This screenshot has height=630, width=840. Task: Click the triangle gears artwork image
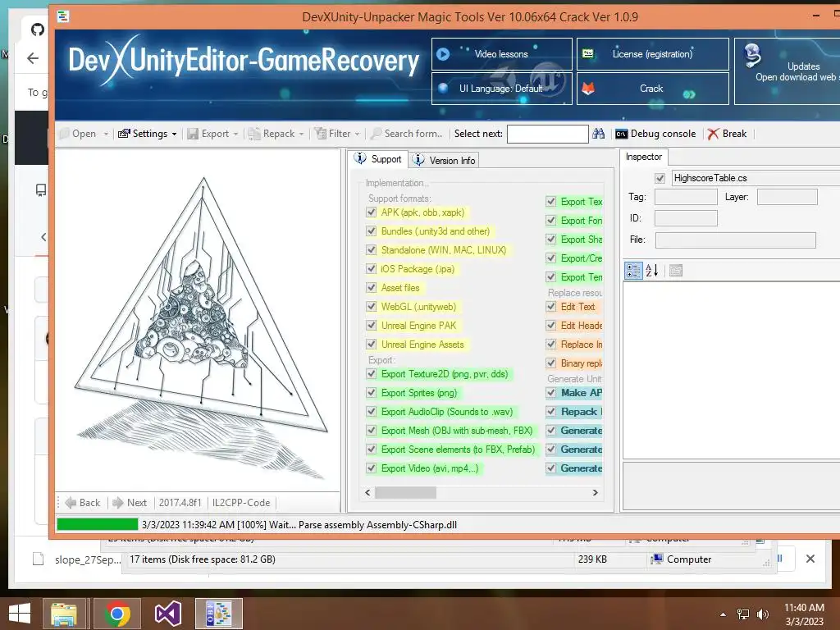[201, 326]
